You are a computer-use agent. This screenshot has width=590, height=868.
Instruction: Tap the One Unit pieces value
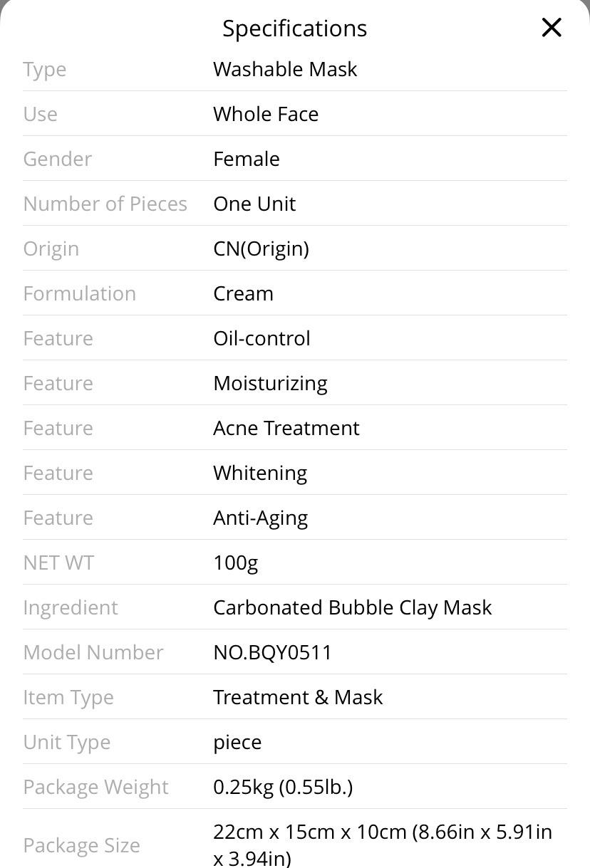point(254,204)
